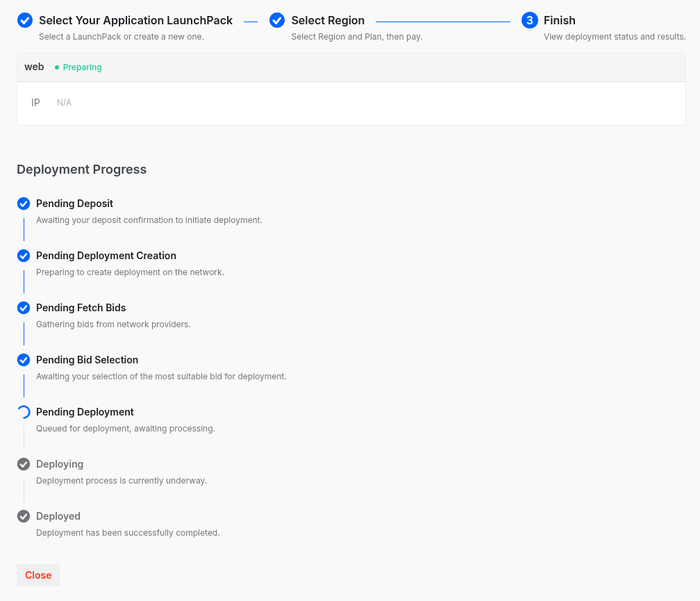Click the gray Deploying status icon
Screen dimensions: 700x601
(x=23, y=464)
